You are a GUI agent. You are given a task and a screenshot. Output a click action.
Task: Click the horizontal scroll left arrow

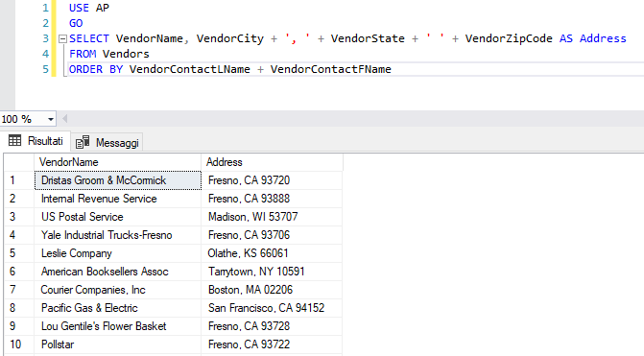point(64,119)
